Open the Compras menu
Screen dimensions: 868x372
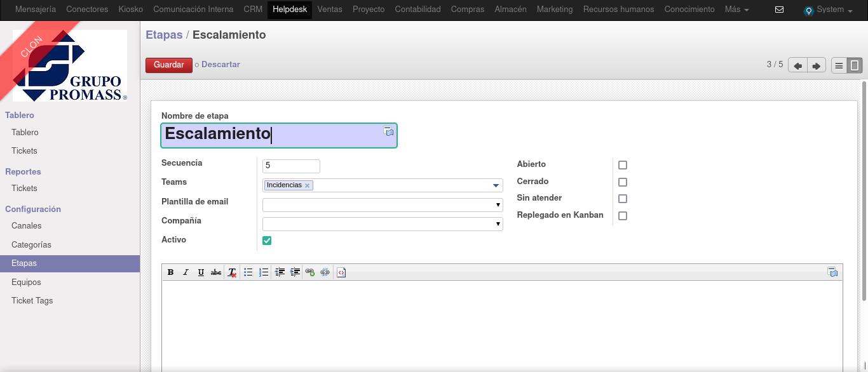(468, 10)
